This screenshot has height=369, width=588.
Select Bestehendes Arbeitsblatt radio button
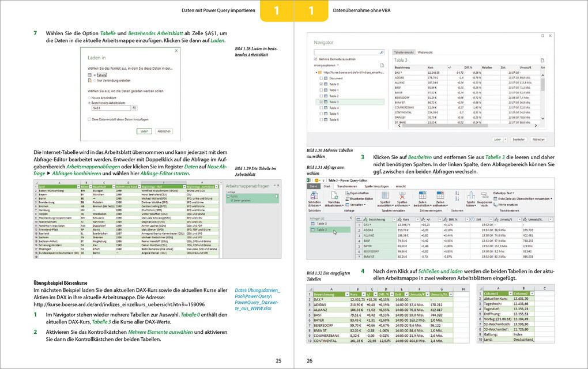tap(89, 103)
